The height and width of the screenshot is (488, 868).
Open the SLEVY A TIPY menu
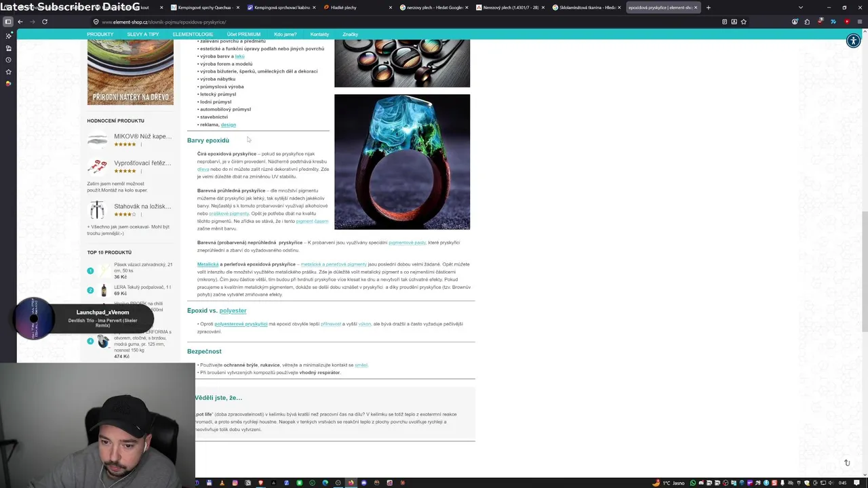click(143, 34)
